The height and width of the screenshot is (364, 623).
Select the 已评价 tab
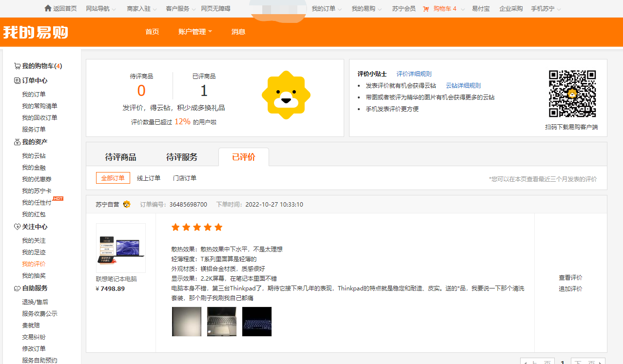pyautogui.click(x=244, y=157)
